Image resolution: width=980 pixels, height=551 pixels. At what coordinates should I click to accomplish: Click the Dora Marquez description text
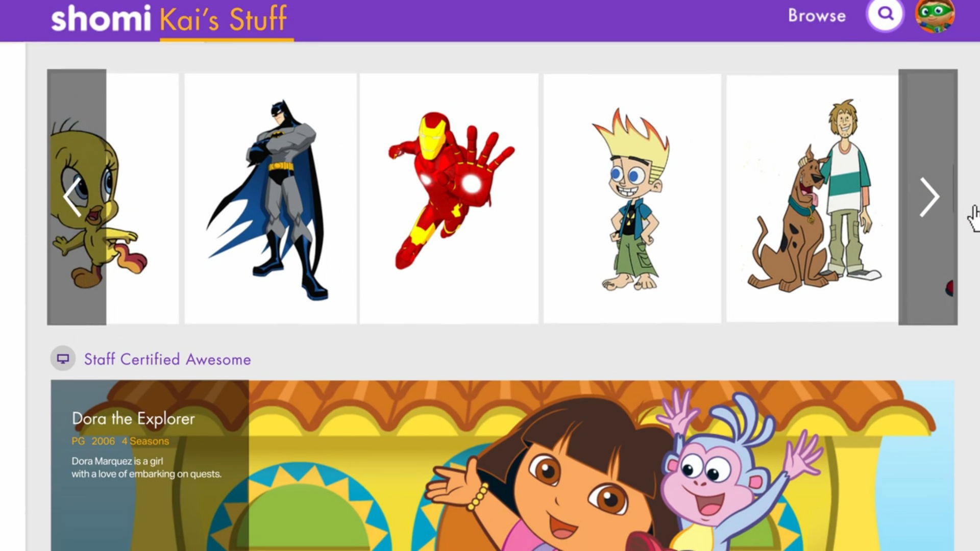click(146, 467)
